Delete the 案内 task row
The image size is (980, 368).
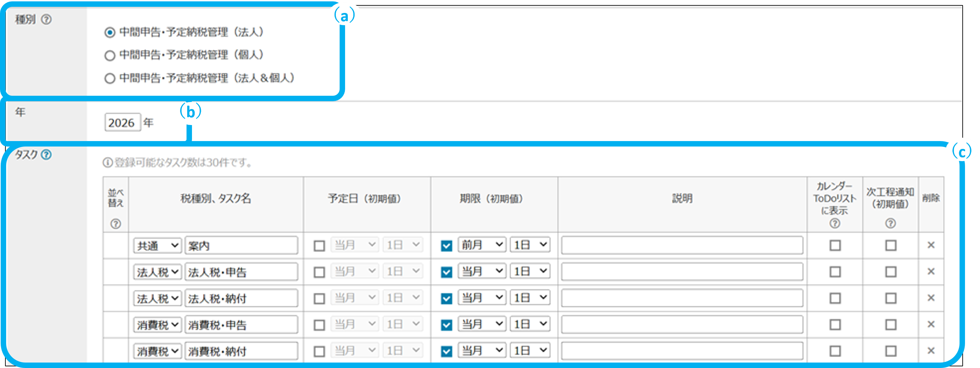pos(931,245)
